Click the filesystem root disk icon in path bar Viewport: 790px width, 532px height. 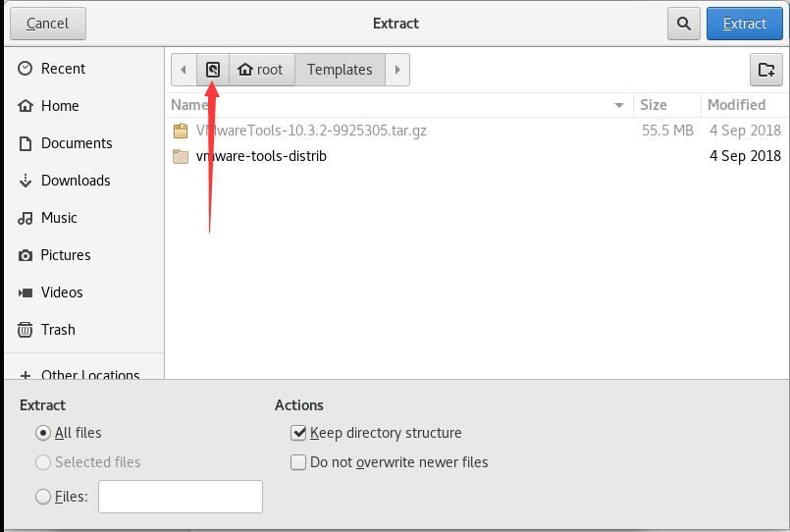pos(213,70)
